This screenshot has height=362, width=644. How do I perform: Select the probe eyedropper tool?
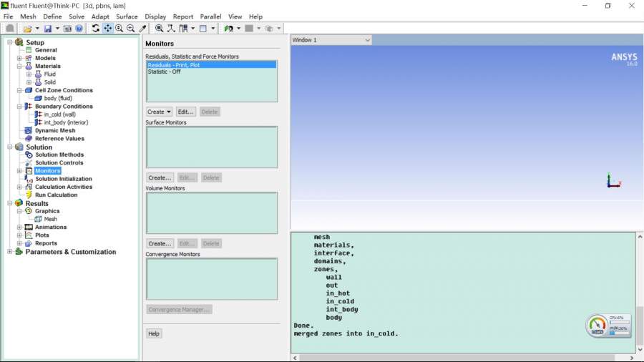142,29
